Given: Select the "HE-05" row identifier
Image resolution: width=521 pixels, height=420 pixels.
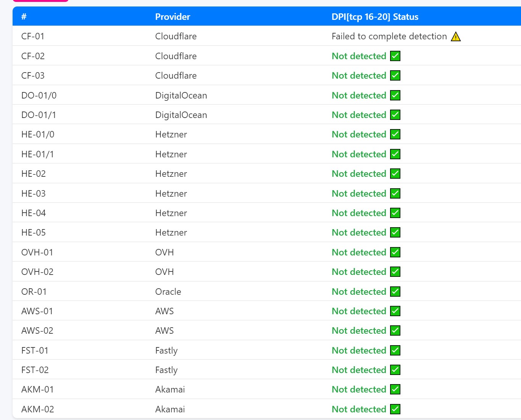Looking at the screenshot, I should [34, 233].
